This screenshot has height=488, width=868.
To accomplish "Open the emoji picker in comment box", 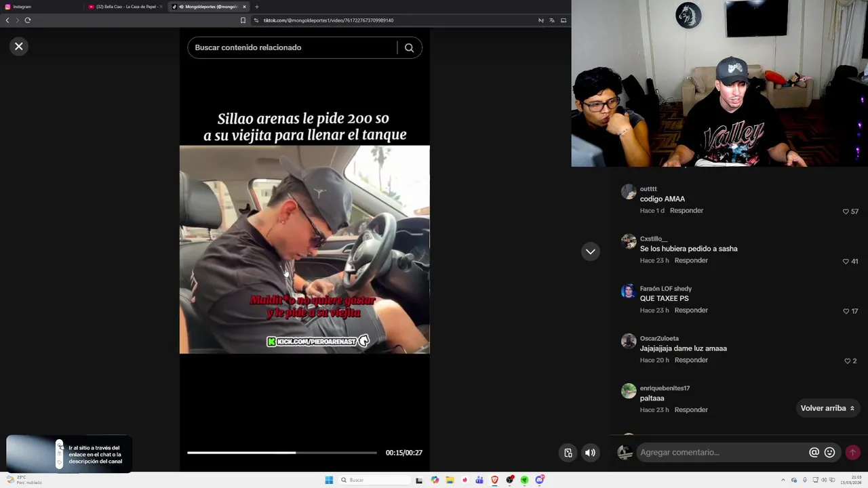I will (829, 453).
